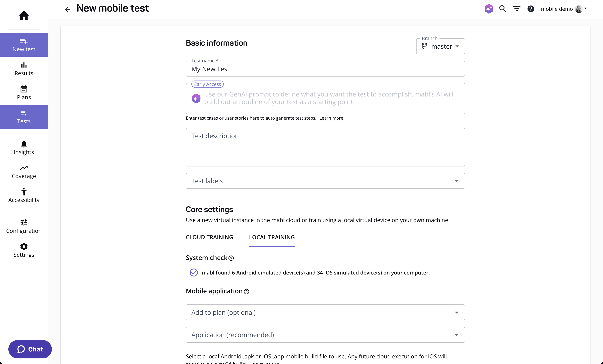Switch to the CLOUD TRAINING tab
The width and height of the screenshot is (603, 364).
pyautogui.click(x=209, y=237)
